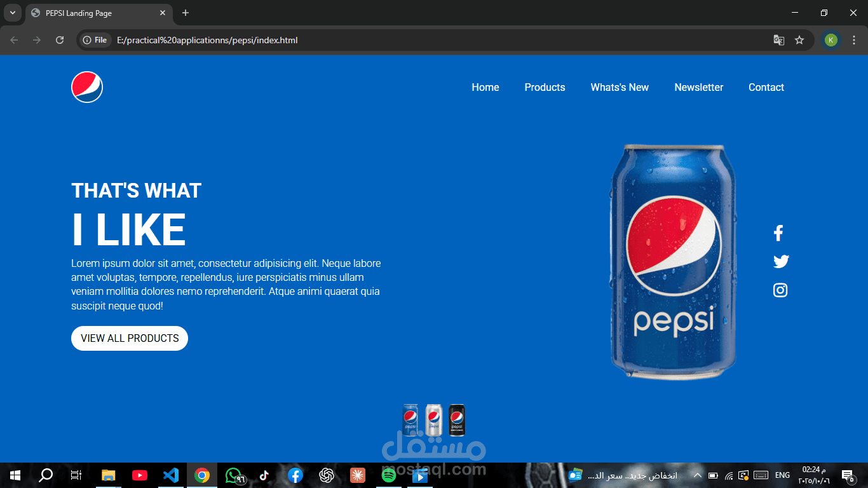
Task: Open WhatsApp from the taskbar
Action: 233,475
